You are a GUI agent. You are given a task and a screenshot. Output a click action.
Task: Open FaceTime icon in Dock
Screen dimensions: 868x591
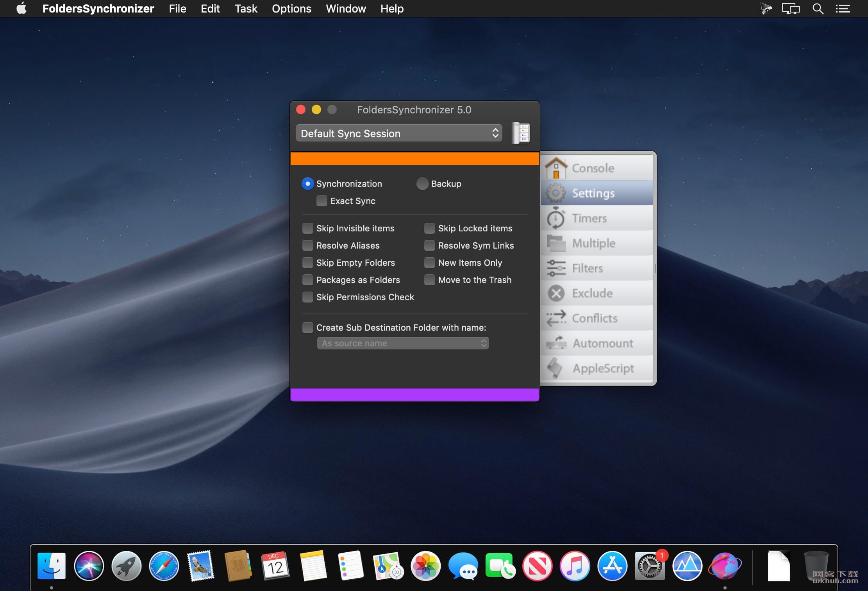[x=500, y=566]
